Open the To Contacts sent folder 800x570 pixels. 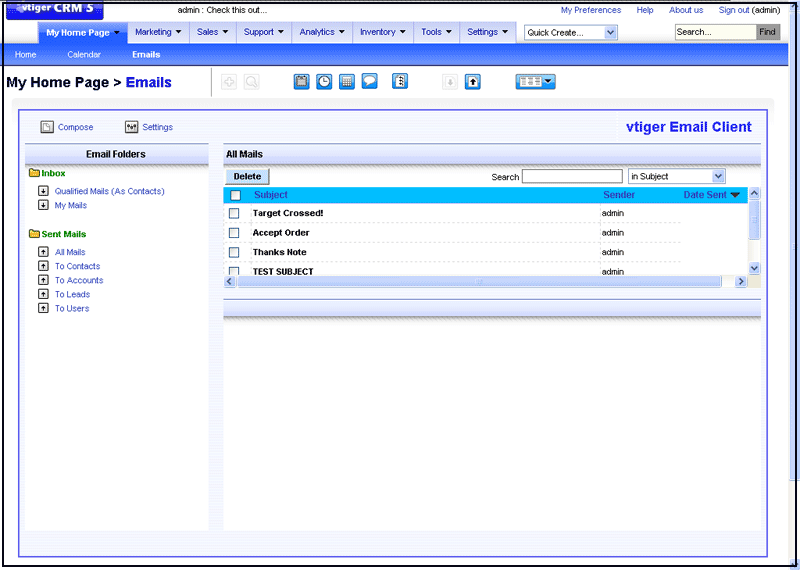(78, 266)
